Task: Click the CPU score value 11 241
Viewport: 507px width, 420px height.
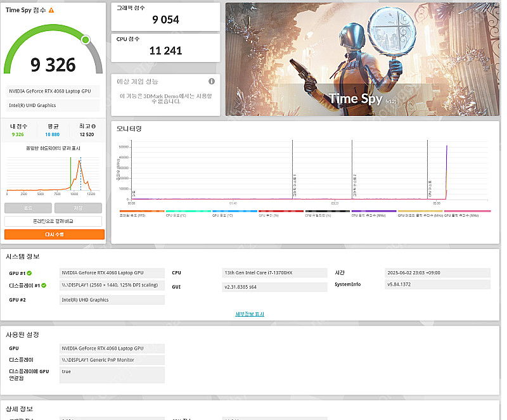Action: click(165, 51)
